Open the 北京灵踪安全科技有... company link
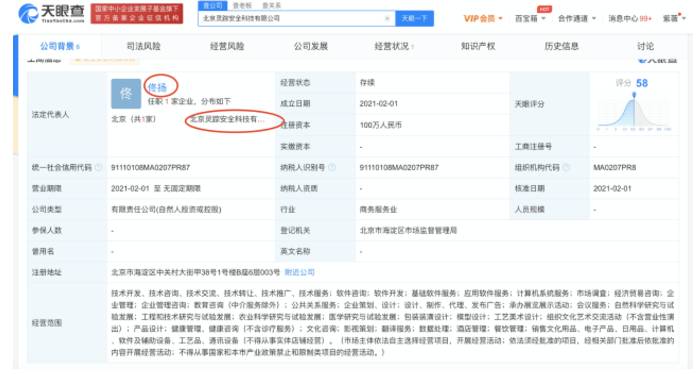This screenshot has height=374, width=697. (228, 119)
